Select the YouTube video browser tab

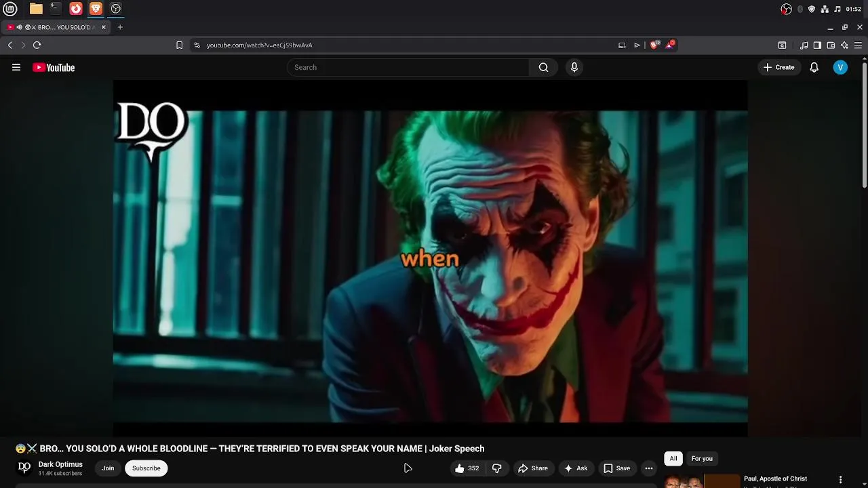pos(58,27)
